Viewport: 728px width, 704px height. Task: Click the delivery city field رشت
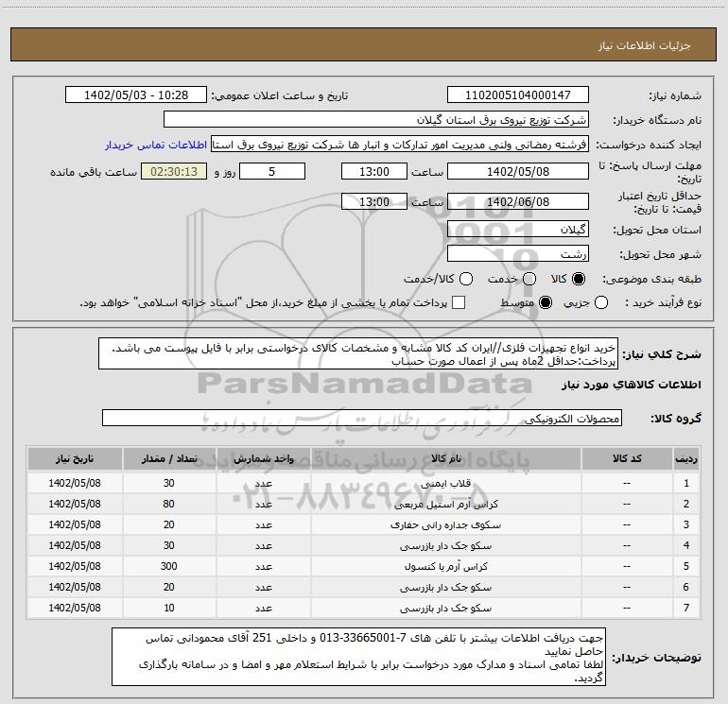pyautogui.click(x=518, y=254)
